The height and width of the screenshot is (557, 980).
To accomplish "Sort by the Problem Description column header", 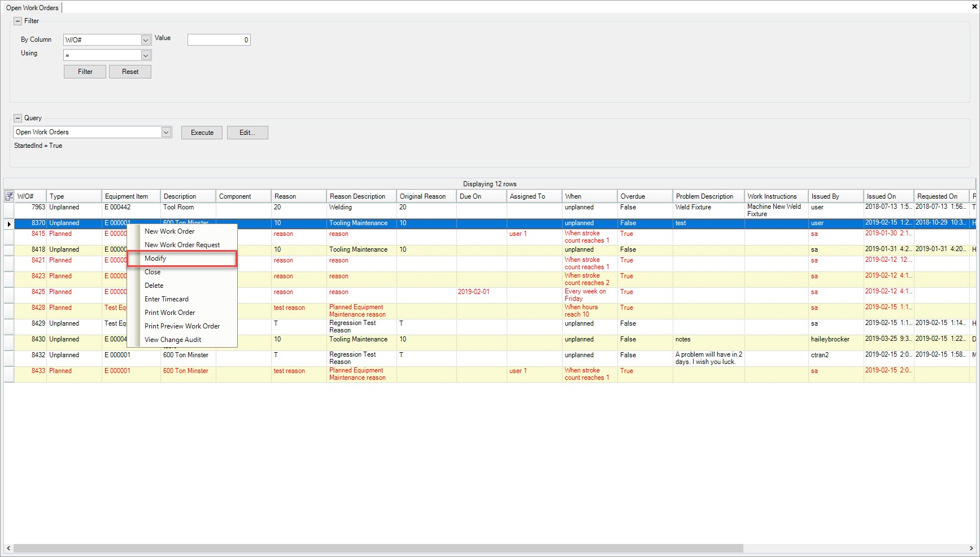I will click(x=709, y=196).
